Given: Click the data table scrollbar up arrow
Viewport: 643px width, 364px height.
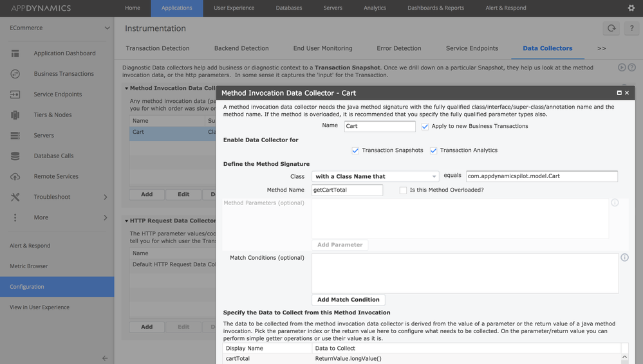Looking at the screenshot, I should point(624,357).
